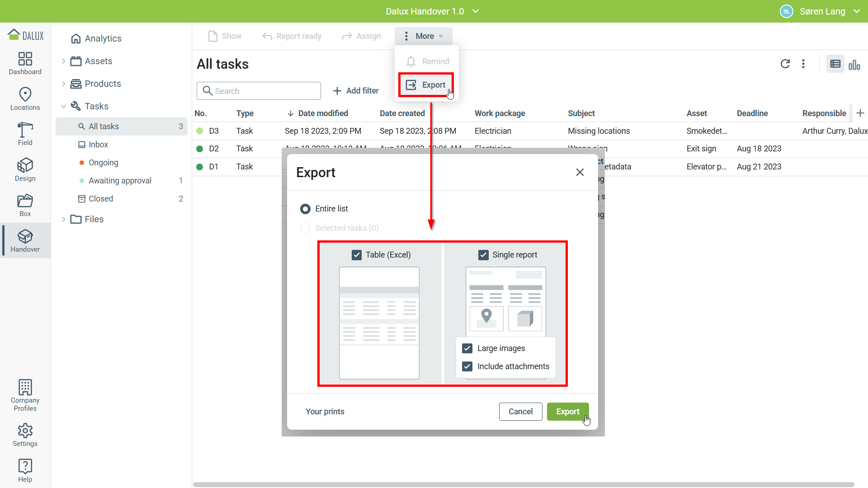Click the Add filter button

tap(356, 91)
